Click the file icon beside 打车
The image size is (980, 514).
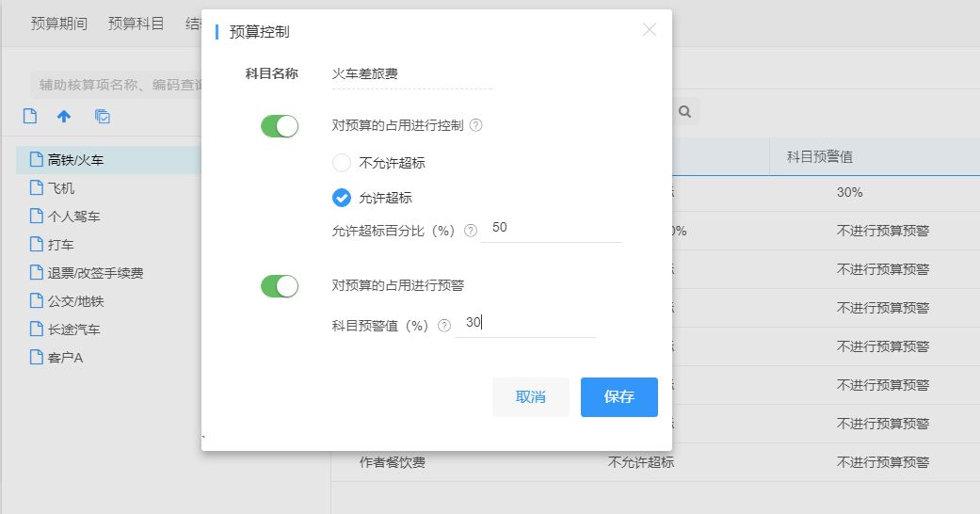(x=37, y=244)
